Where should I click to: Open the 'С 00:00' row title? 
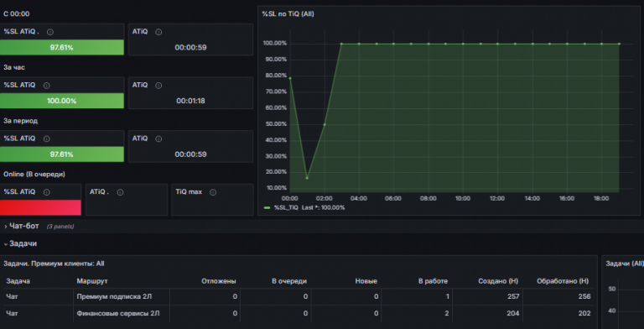tap(17, 14)
